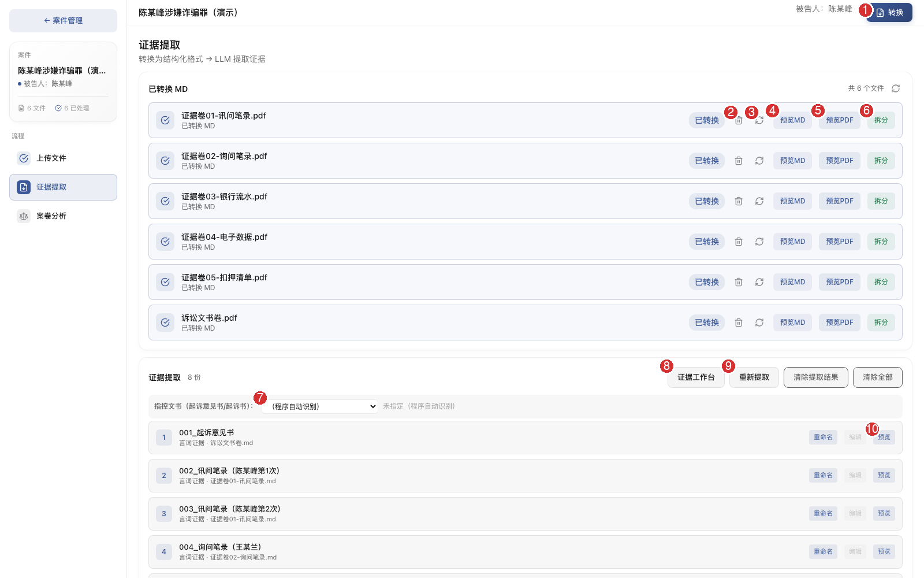The width and height of the screenshot is (924, 578).
Task: Click 清除全部 button
Action: [x=878, y=377]
